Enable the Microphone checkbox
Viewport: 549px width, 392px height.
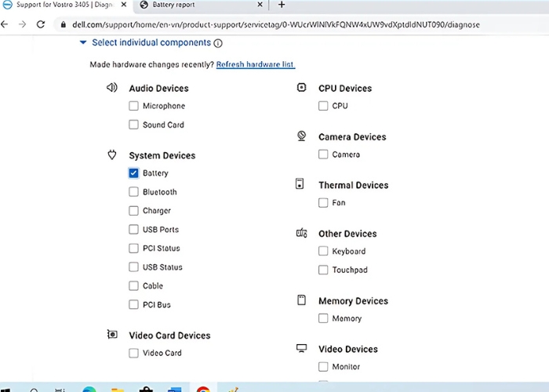(133, 106)
